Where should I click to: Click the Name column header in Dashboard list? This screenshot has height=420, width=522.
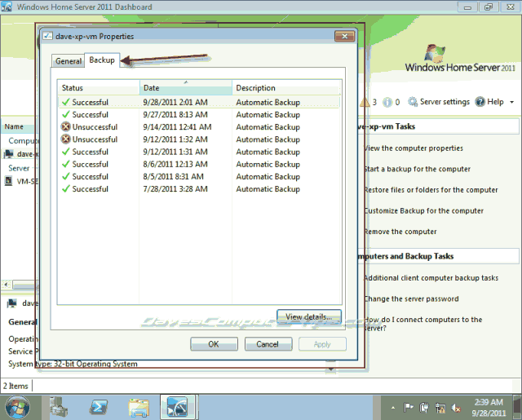18,126
